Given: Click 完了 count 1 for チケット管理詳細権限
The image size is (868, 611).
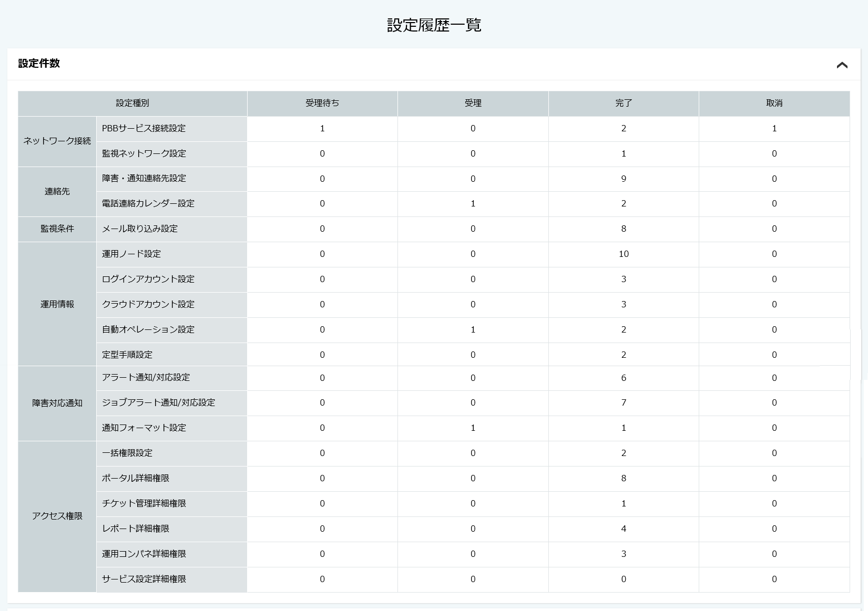Looking at the screenshot, I should [624, 504].
